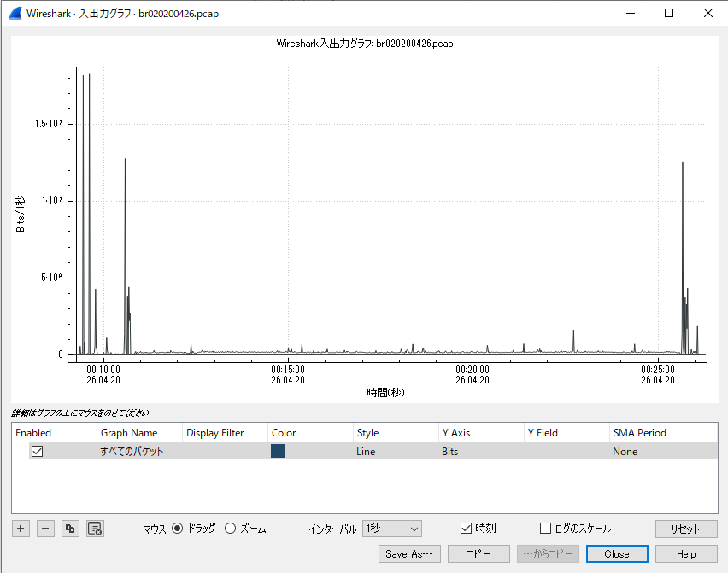Image resolution: width=728 pixels, height=573 pixels.
Task: Clear all graphs with the clear-list icon
Action: [x=95, y=529]
